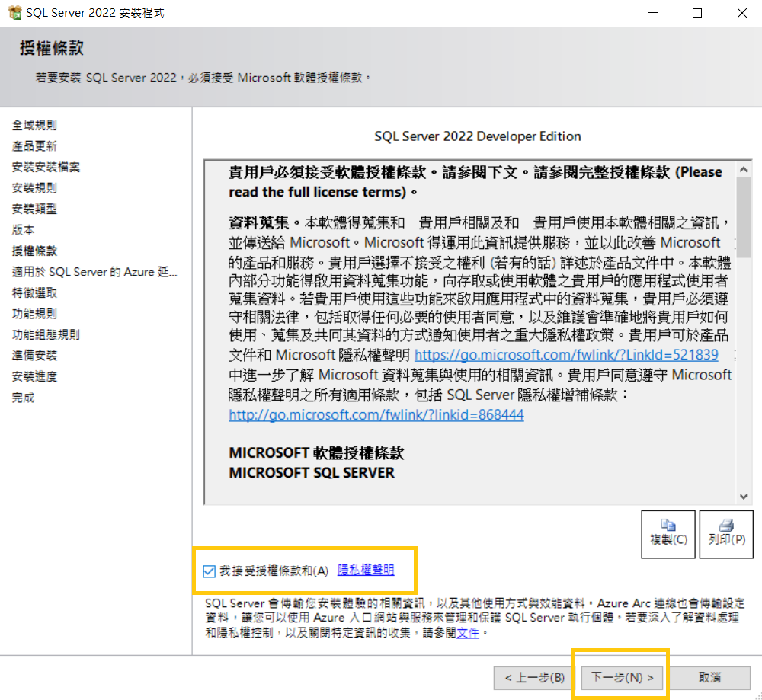
Task: Select 完成 step in sidebar
Action: [x=24, y=398]
